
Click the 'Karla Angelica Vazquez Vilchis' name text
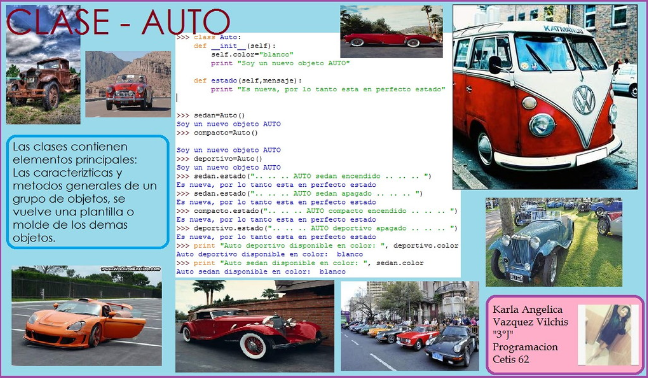(x=530, y=316)
